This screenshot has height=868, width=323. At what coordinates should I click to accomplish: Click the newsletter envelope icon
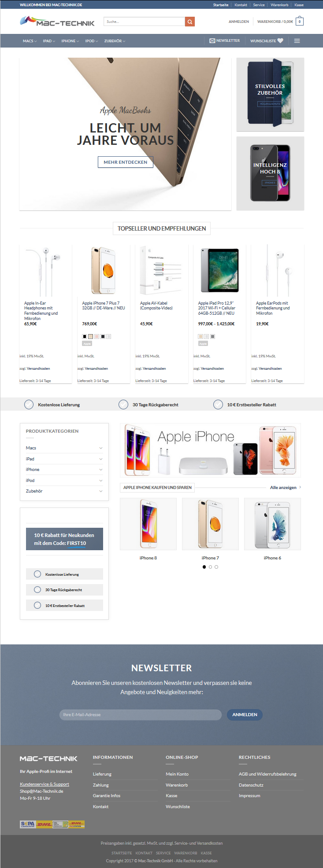[x=212, y=40]
